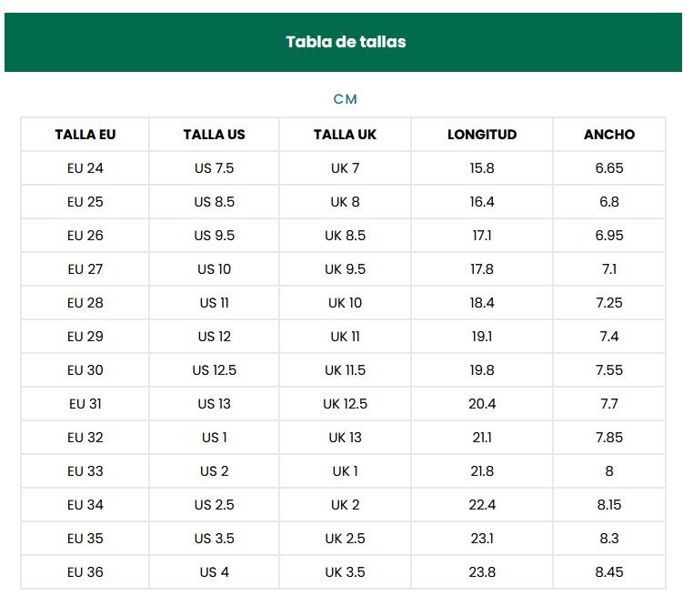Click the Tabla de tallas header
The width and height of the screenshot is (693, 616).
346,42
